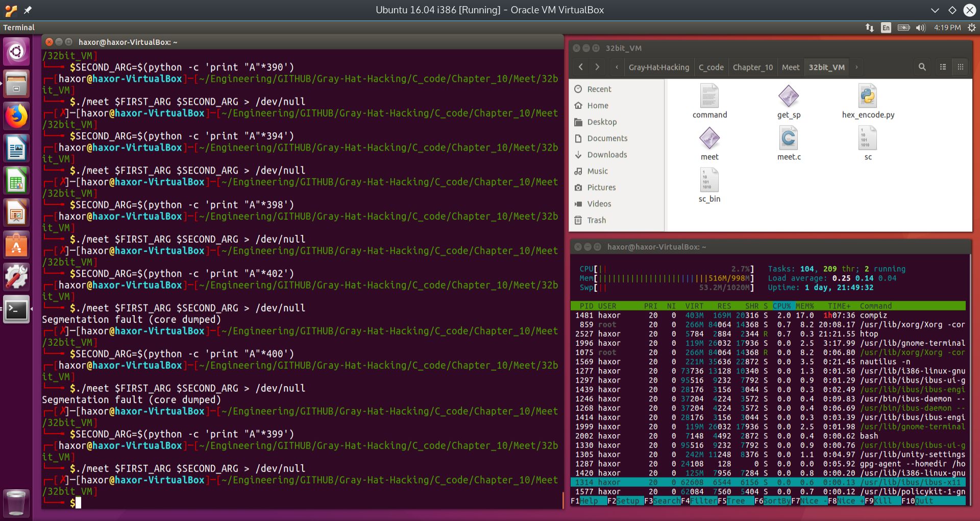Launch Firefox from the launcher
This screenshot has height=521, width=980.
(x=16, y=116)
